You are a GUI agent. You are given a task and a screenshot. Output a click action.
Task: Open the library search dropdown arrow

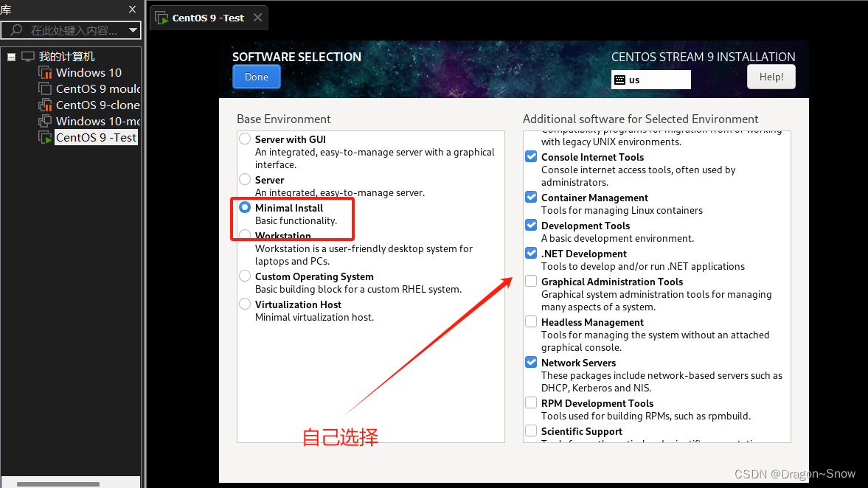point(133,30)
